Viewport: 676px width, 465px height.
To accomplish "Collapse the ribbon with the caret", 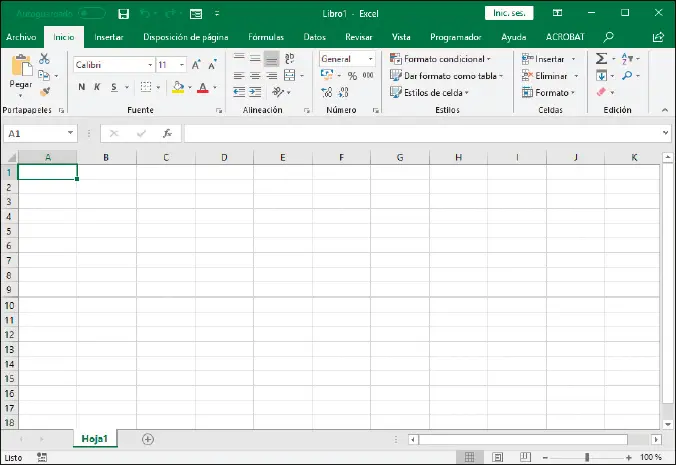I will 665,110.
